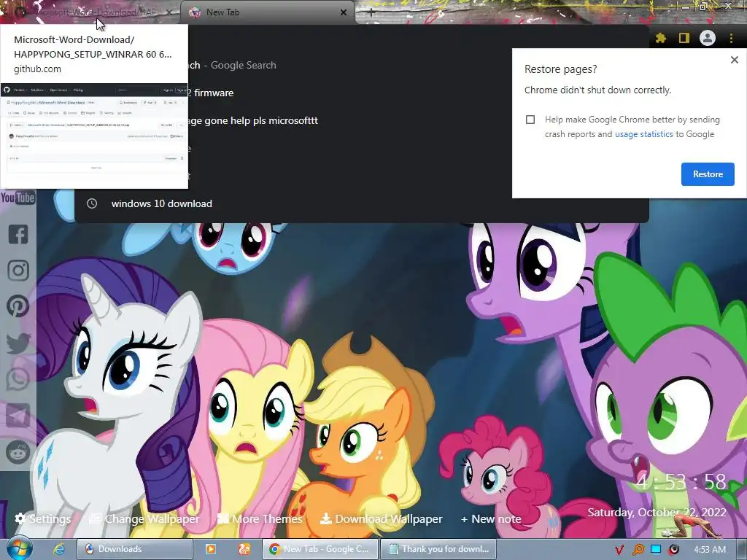The height and width of the screenshot is (560, 747).
Task: Open the WhatsApp sidebar shortcut
Action: point(18,379)
